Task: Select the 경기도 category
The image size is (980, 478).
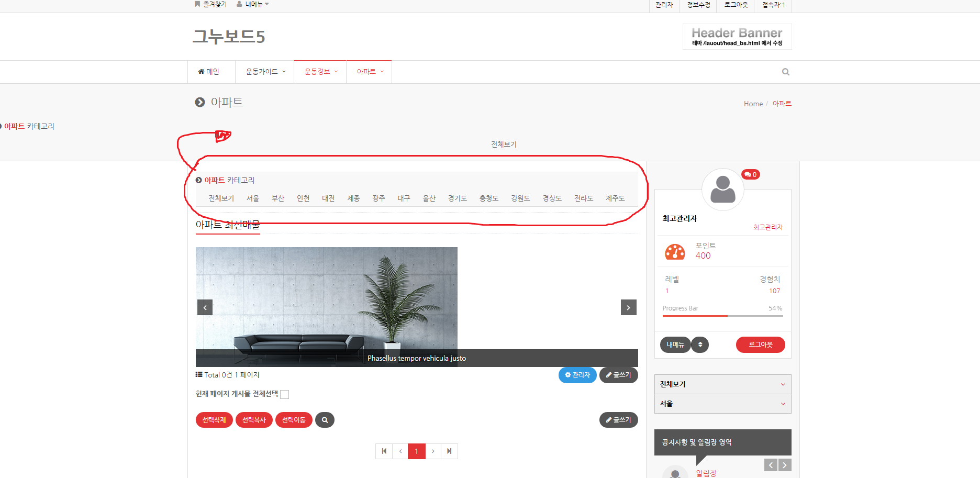Action: click(458, 198)
